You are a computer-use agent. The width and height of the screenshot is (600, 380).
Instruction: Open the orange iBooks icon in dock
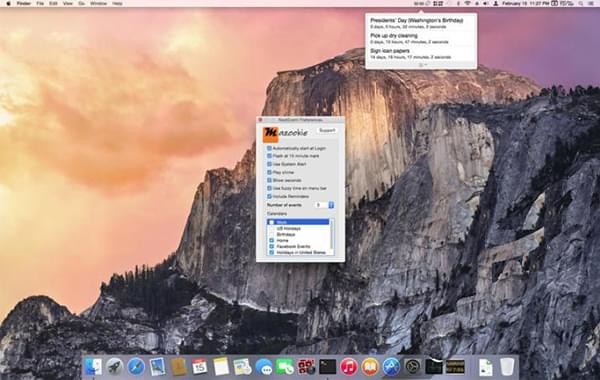pos(370,367)
